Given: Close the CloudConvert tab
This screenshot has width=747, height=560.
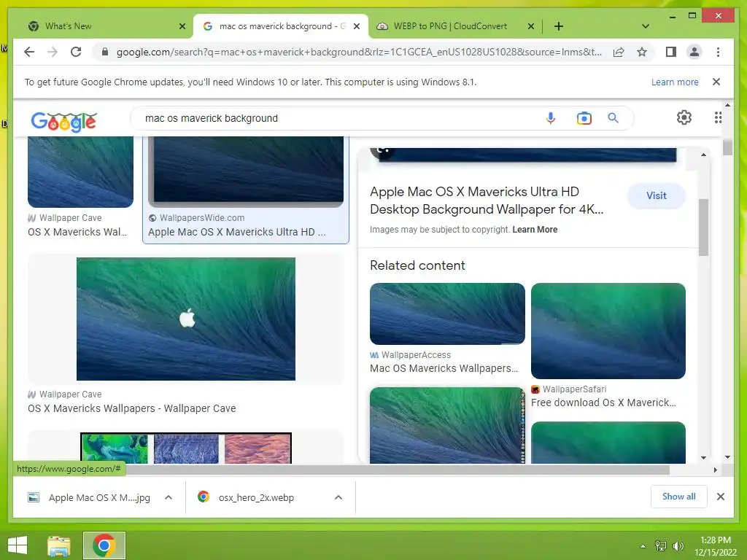Looking at the screenshot, I should tap(531, 26).
